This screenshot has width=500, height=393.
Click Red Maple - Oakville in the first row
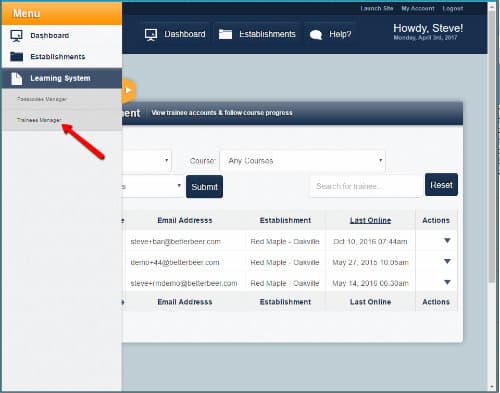[x=285, y=242]
